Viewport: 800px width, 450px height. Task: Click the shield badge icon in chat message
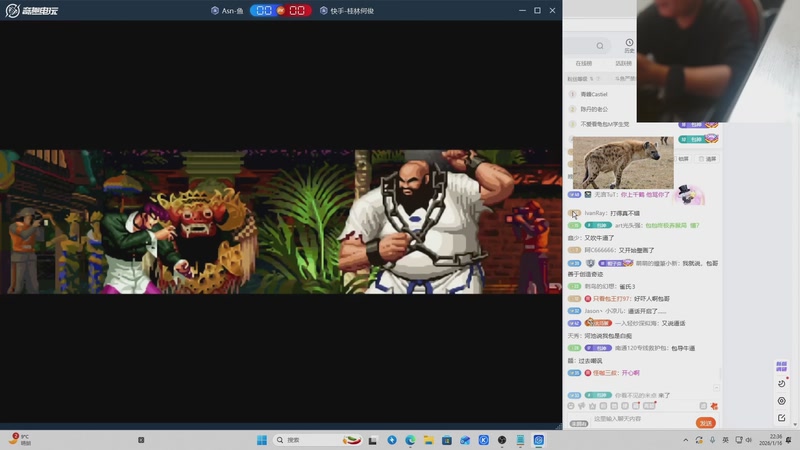pyautogui.click(x=590, y=263)
